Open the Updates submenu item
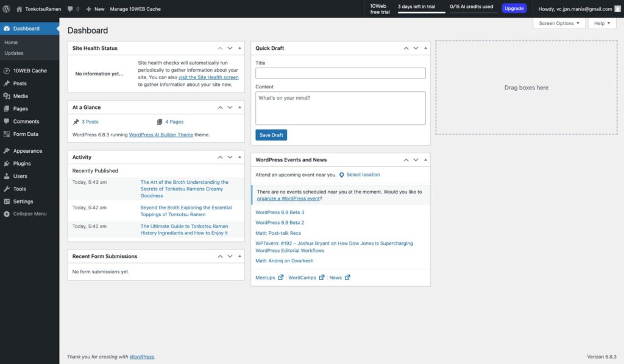The image size is (624, 364). (13, 53)
